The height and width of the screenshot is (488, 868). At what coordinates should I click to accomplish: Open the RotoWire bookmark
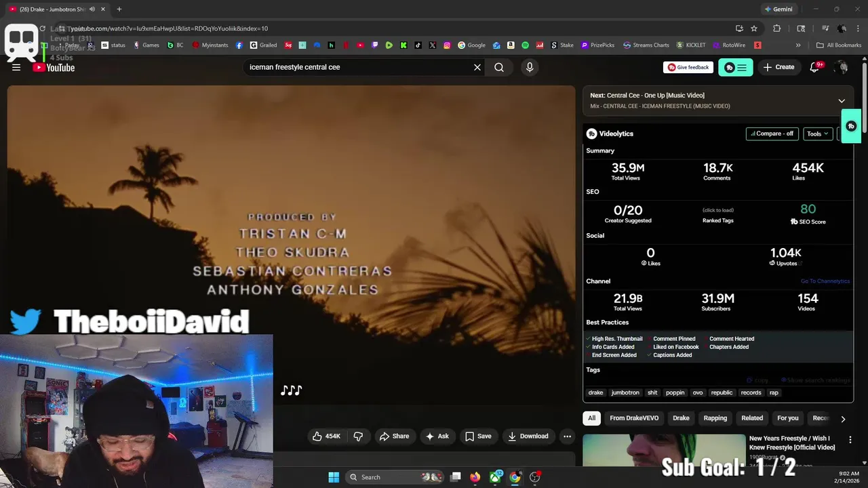coord(729,45)
